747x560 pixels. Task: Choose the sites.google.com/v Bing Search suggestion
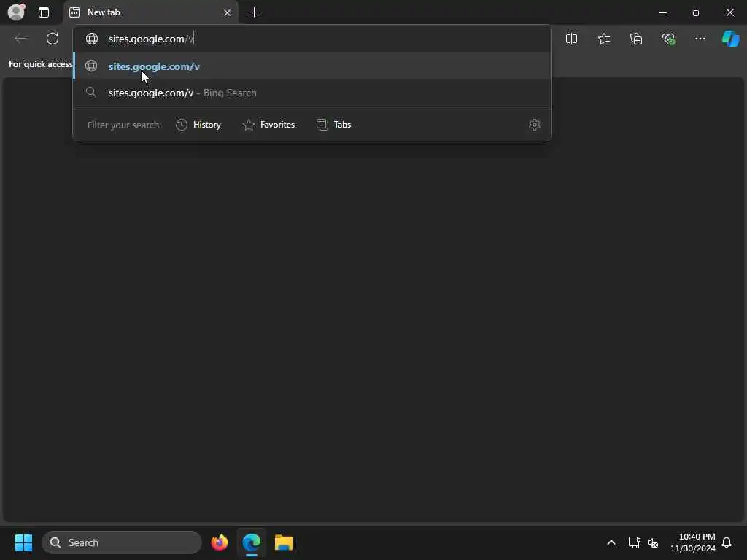(312, 93)
